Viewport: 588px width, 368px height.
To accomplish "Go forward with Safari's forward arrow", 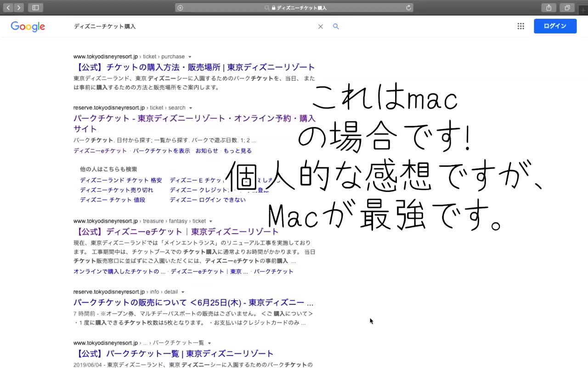I will 19,7.
